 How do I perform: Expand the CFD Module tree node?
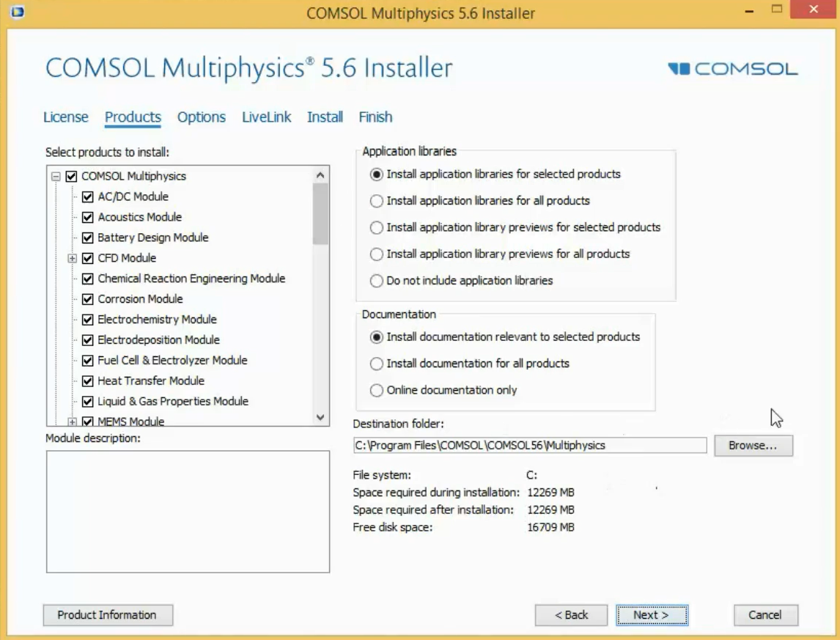pos(73,258)
